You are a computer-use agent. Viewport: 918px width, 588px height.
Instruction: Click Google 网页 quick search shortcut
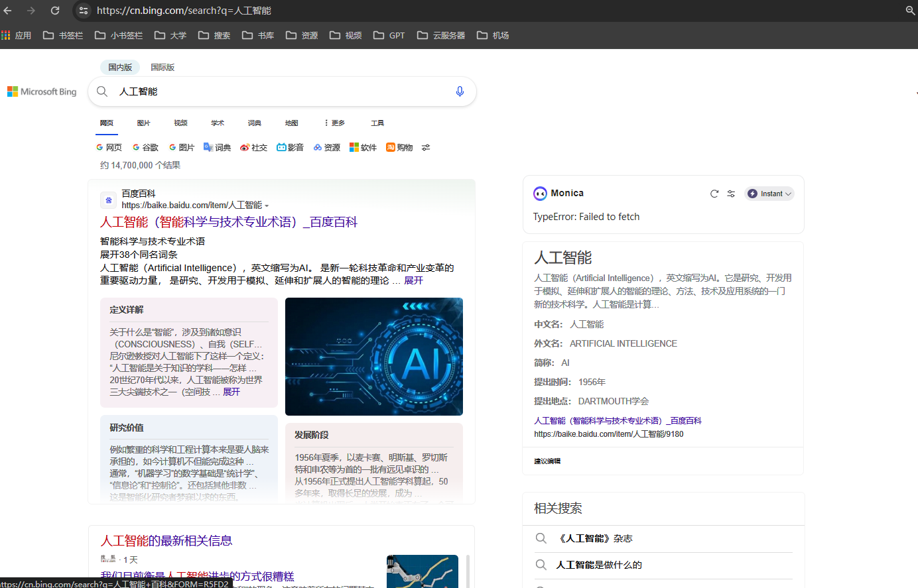109,147
